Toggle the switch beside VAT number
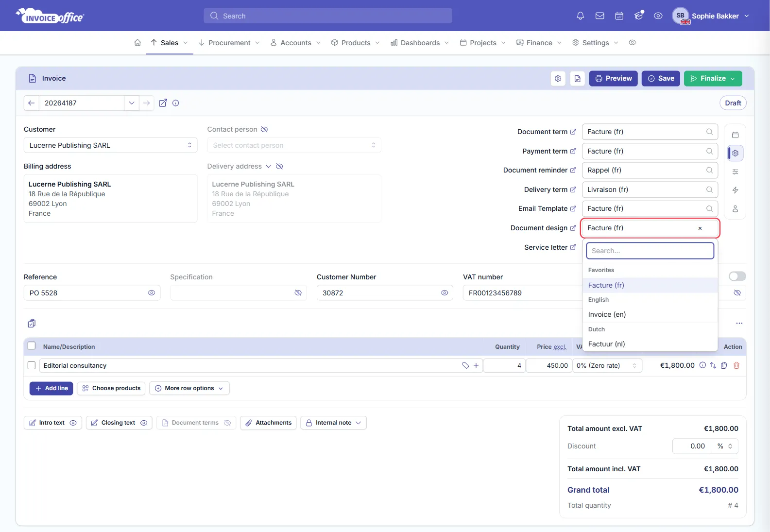Viewport: 770px width, 532px height. point(737,276)
